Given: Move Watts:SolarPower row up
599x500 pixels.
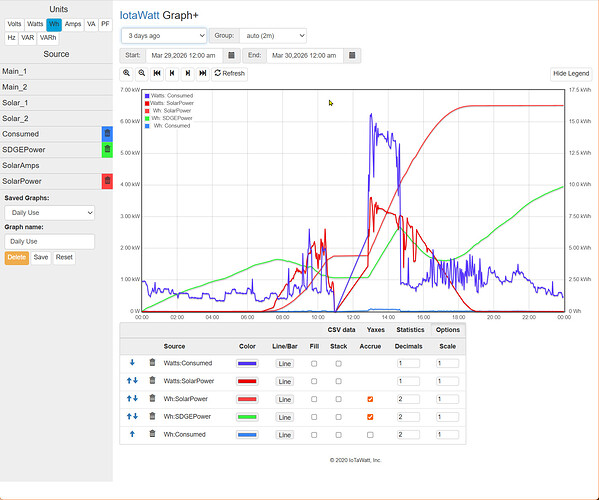Looking at the screenshot, I should click(x=129, y=380).
